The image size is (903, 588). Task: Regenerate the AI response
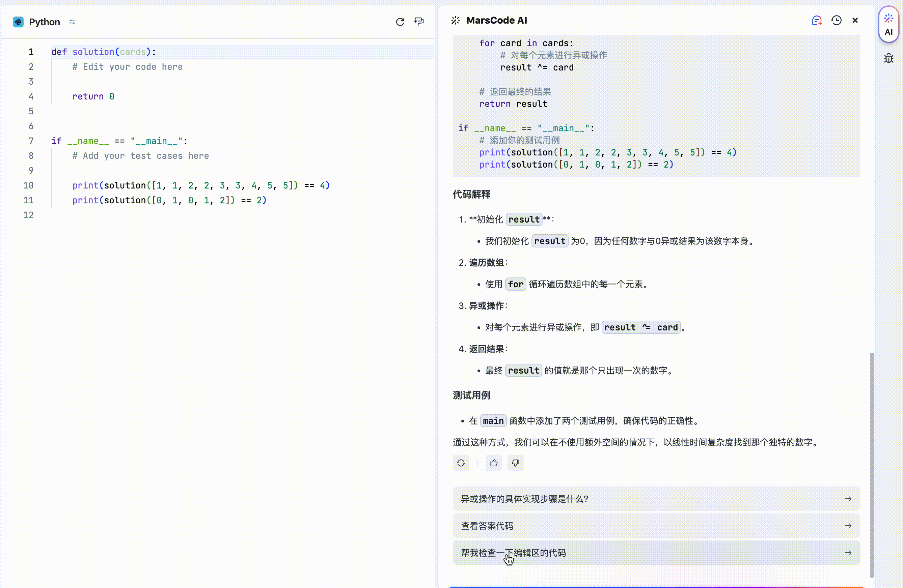461,463
